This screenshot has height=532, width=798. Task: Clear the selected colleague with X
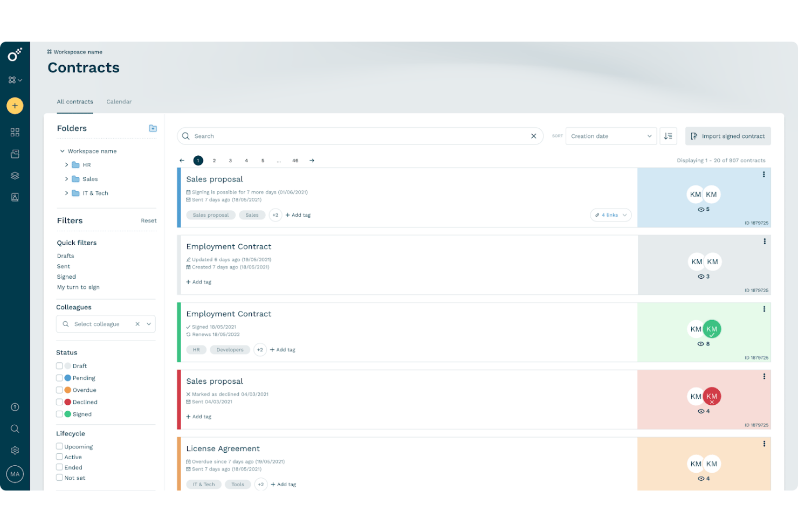(137, 324)
